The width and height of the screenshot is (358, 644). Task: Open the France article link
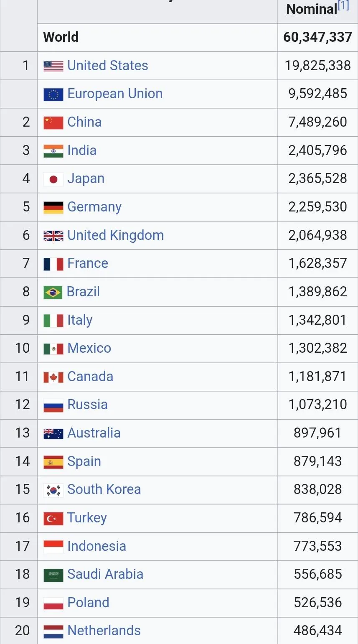tap(88, 263)
